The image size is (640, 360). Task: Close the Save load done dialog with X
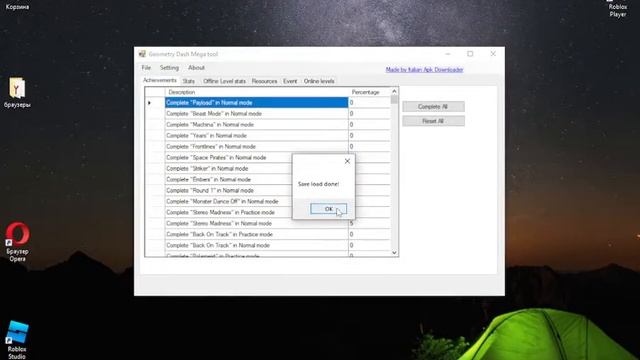(x=347, y=161)
